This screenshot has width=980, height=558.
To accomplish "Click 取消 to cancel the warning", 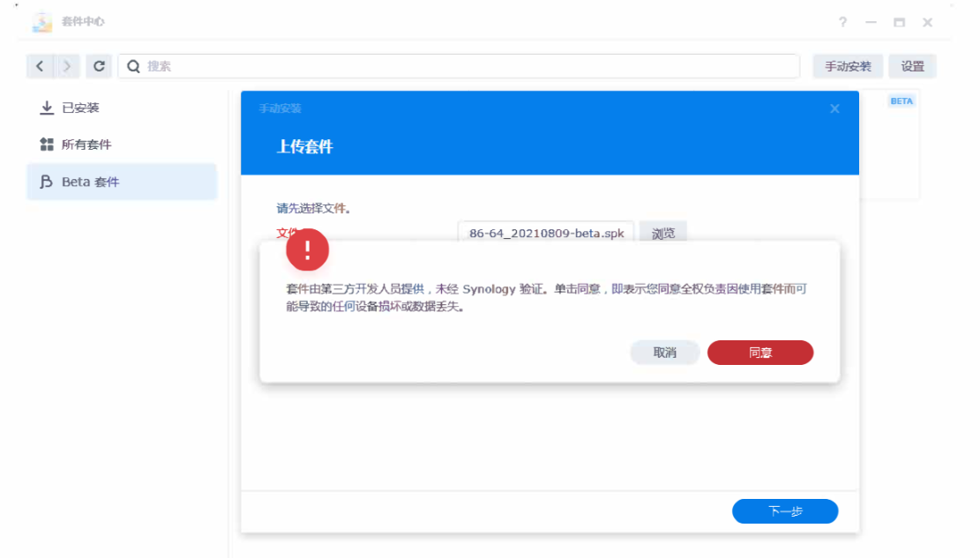I will [664, 353].
